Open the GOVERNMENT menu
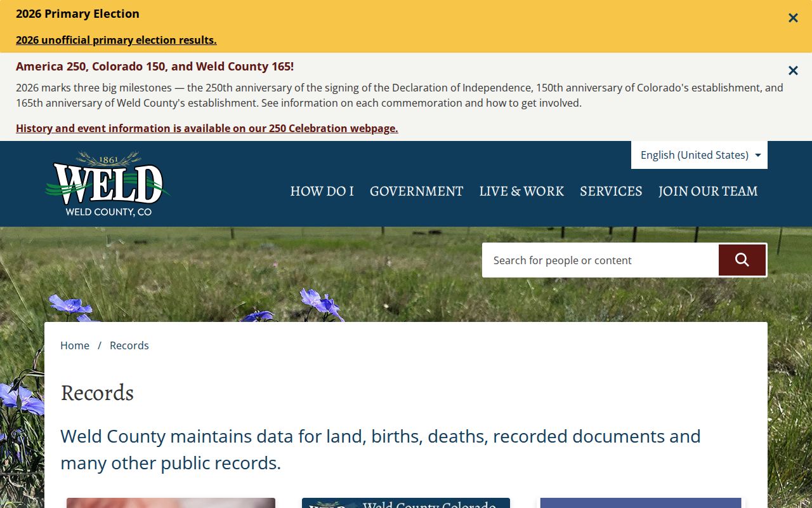This screenshot has width=812, height=508. tap(416, 191)
